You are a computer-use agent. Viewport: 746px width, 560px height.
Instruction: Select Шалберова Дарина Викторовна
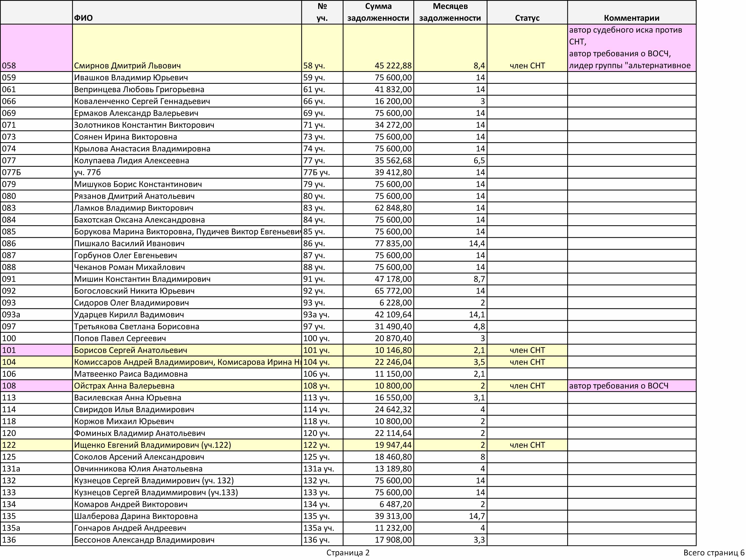click(x=136, y=516)
